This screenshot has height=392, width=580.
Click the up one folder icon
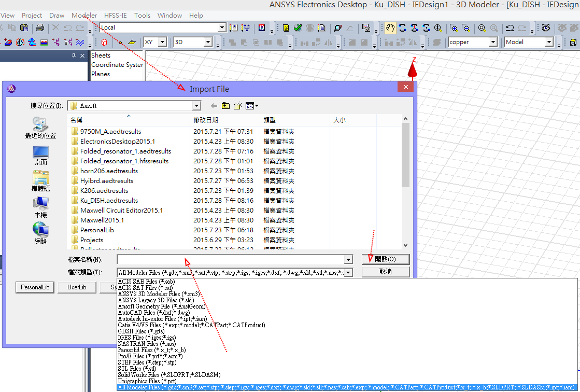coord(225,106)
